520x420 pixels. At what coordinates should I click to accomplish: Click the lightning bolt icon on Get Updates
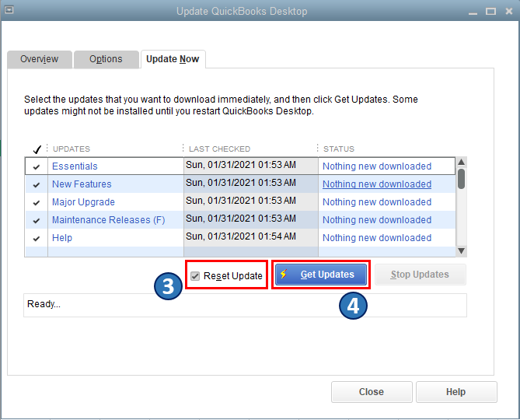point(284,274)
